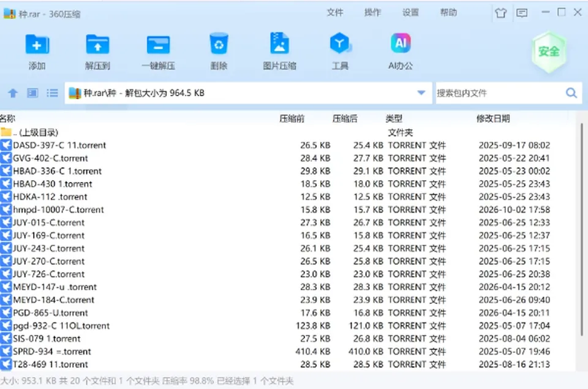This screenshot has height=389, width=588.
Task: Open the skin (shirt) icon in title bar
Action: point(500,13)
